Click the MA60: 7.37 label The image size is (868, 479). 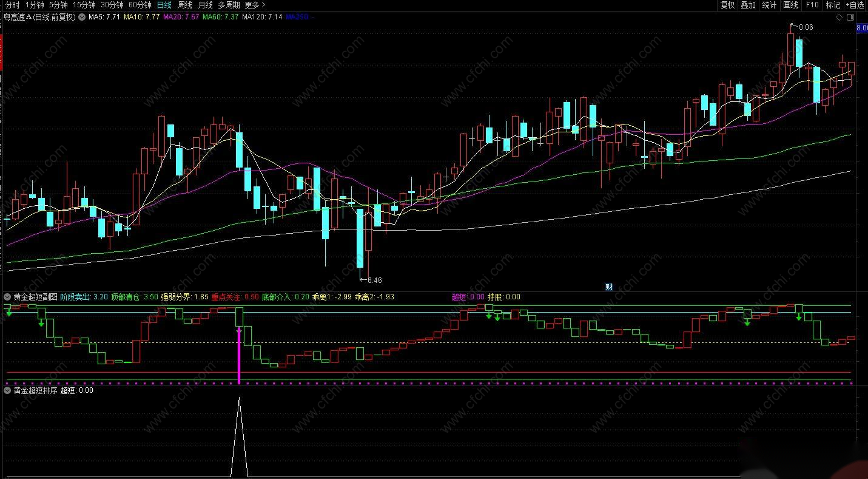[220, 17]
